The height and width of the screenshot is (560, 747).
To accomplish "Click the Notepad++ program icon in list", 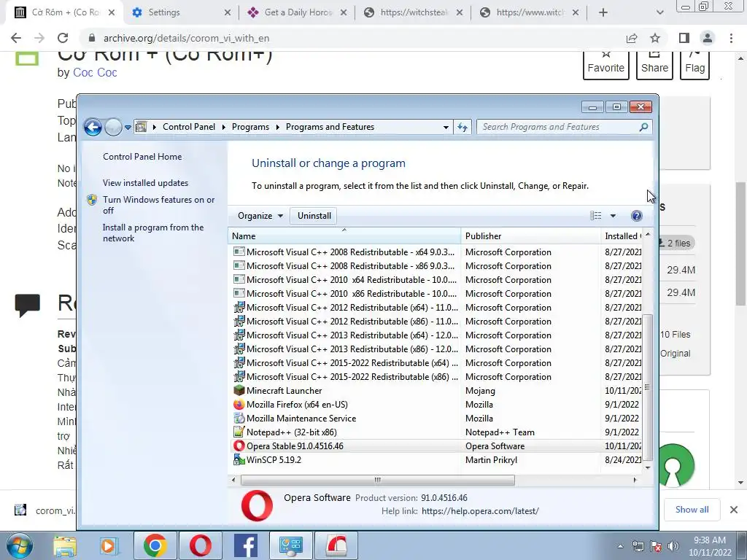I will (x=239, y=432).
